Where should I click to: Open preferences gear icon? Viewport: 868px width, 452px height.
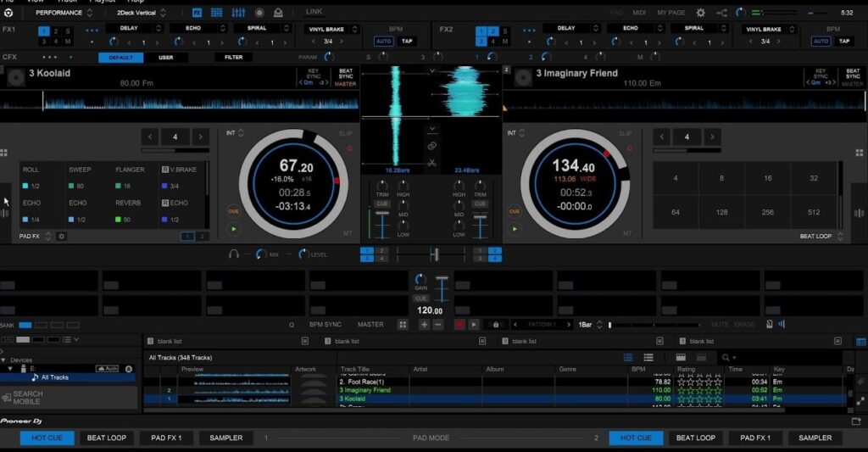tap(701, 12)
